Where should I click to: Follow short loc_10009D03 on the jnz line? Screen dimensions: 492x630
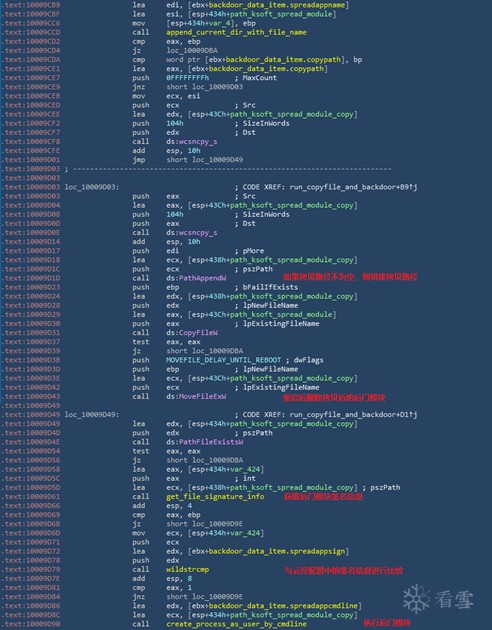tap(204, 87)
